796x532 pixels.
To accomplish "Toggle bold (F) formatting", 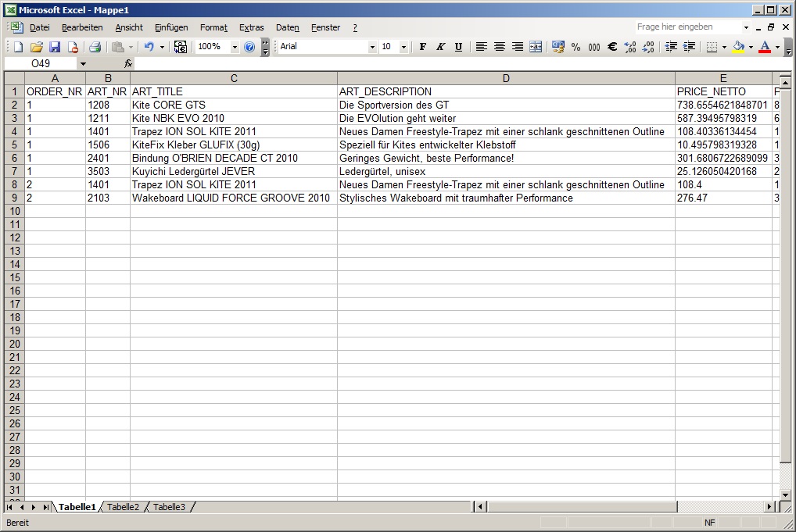I will click(x=422, y=47).
